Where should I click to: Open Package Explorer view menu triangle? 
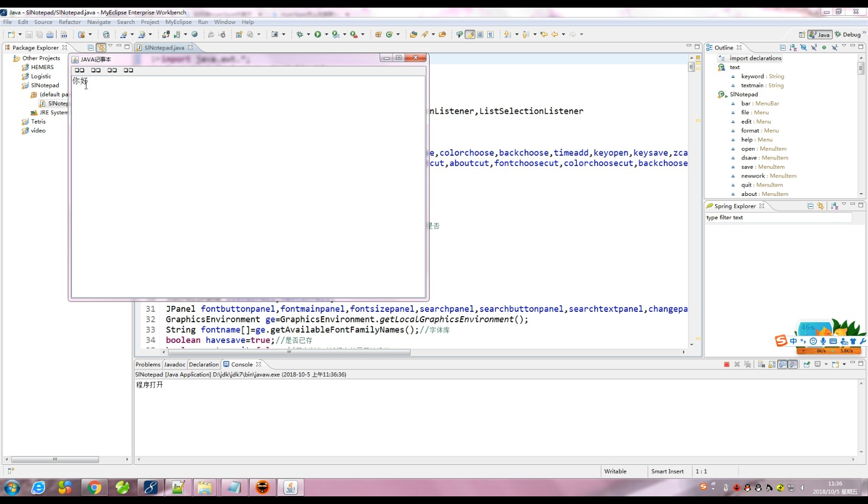pos(110,46)
